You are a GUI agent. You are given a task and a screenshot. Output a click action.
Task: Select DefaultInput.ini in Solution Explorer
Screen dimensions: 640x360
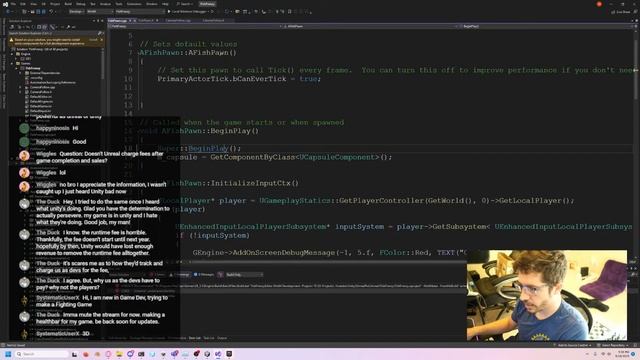40,111
